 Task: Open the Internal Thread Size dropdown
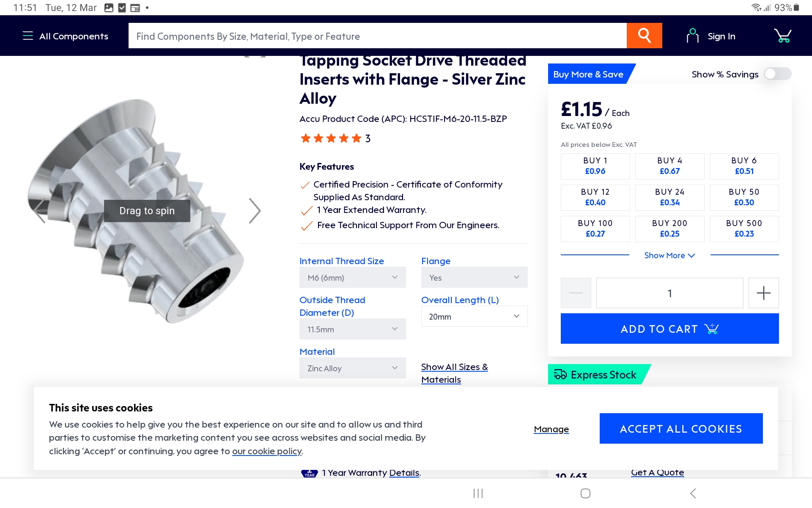coord(352,278)
